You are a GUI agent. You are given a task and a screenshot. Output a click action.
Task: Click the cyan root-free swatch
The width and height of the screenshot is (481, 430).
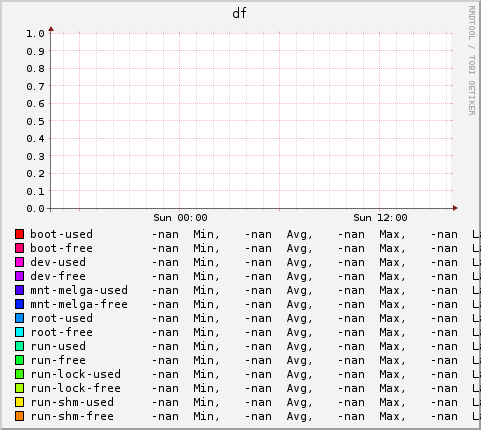[19, 332]
